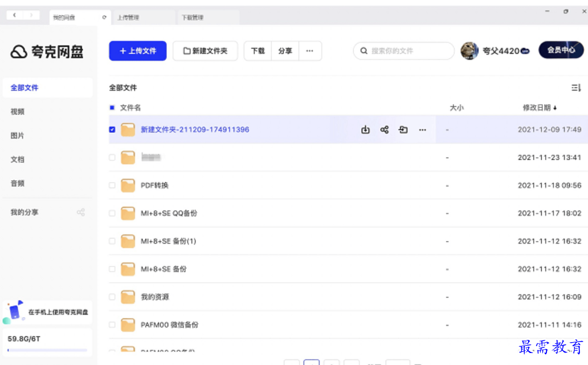Click the 分享 toolbar button

285,51
